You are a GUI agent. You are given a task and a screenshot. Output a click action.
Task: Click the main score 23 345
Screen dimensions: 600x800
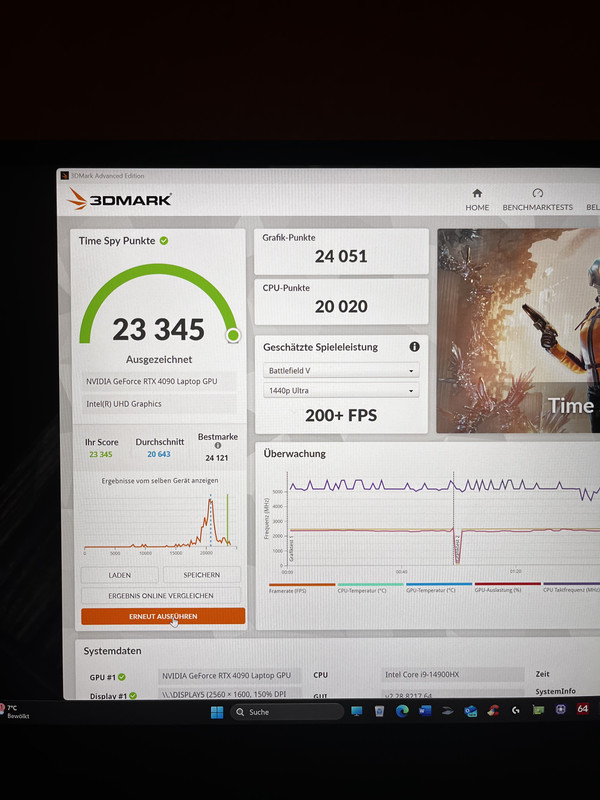[x=159, y=330]
